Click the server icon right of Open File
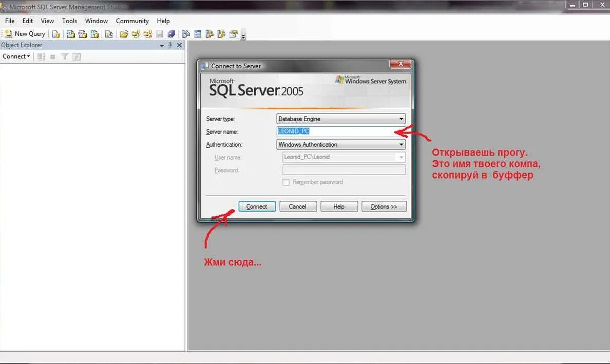Viewport: 610px width, 364px height. pyautogui.click(x=136, y=34)
